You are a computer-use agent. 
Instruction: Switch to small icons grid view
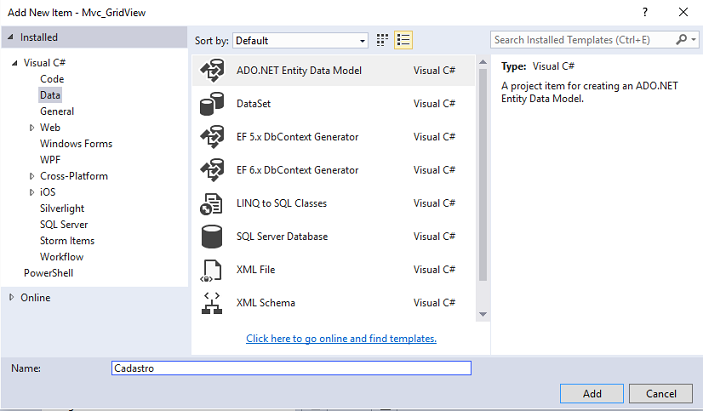coord(382,40)
